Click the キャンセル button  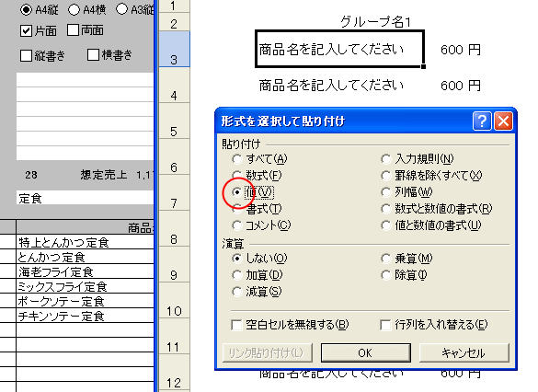click(464, 352)
